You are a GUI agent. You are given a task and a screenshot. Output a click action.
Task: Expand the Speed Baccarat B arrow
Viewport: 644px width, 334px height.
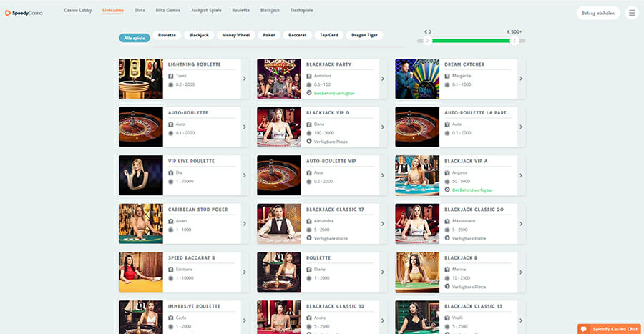click(245, 272)
